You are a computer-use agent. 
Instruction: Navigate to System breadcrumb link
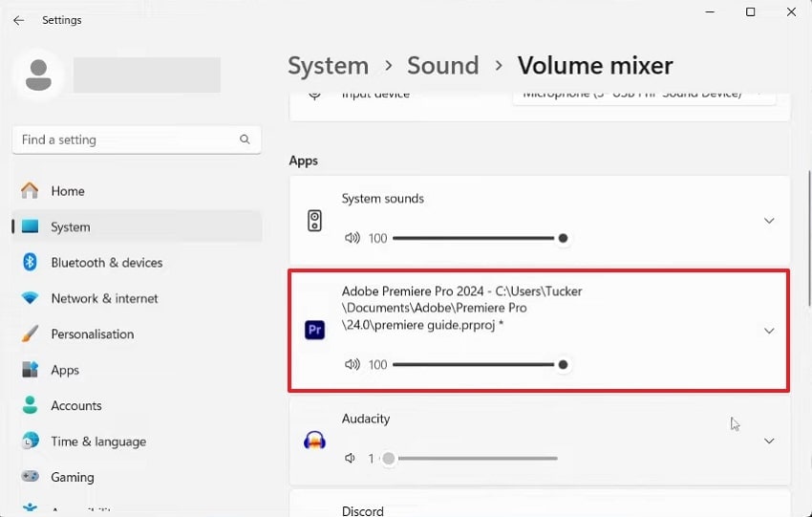[328, 66]
